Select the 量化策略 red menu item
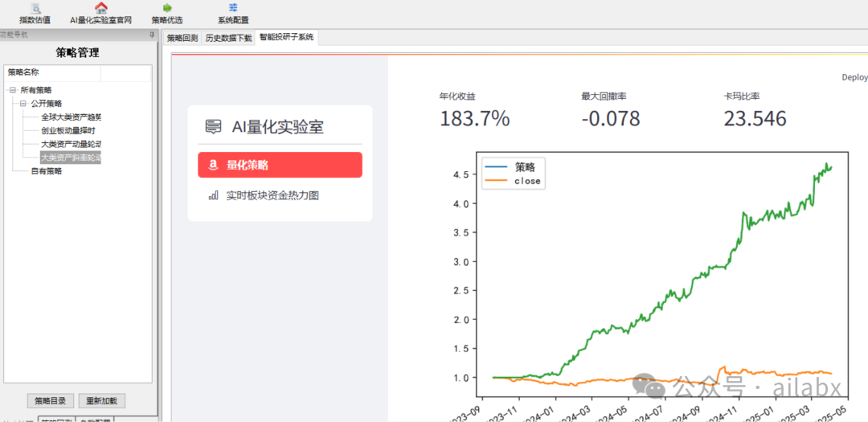 [280, 165]
